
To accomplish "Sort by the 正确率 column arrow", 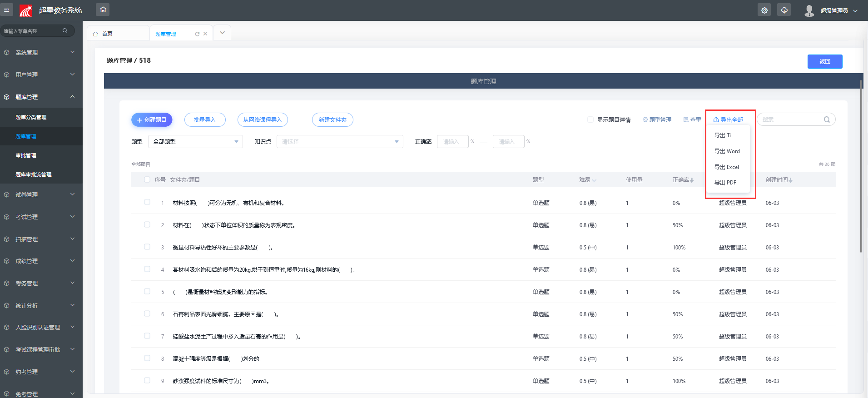I will 692,180.
